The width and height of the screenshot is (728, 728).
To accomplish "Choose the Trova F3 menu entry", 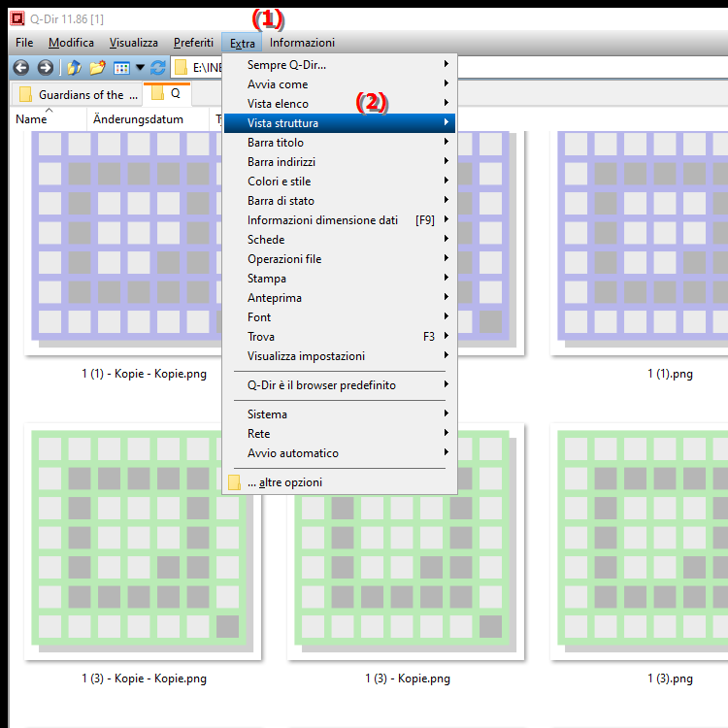I will 340,337.
